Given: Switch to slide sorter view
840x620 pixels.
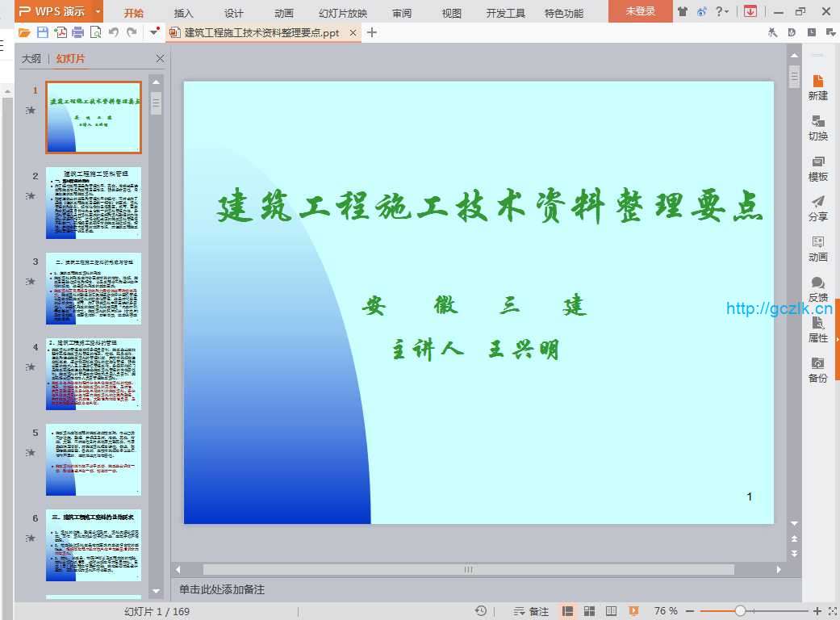Looking at the screenshot, I should 590,611.
